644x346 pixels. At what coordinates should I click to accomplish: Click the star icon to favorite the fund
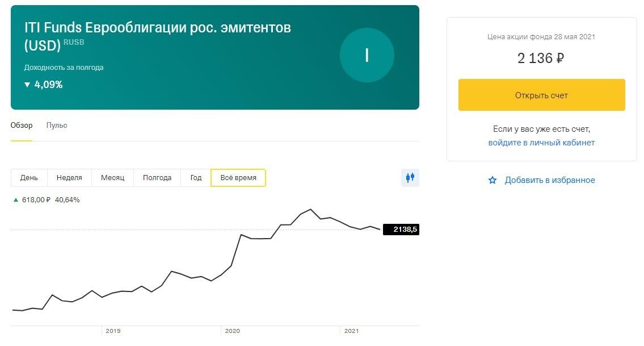pyautogui.click(x=493, y=180)
